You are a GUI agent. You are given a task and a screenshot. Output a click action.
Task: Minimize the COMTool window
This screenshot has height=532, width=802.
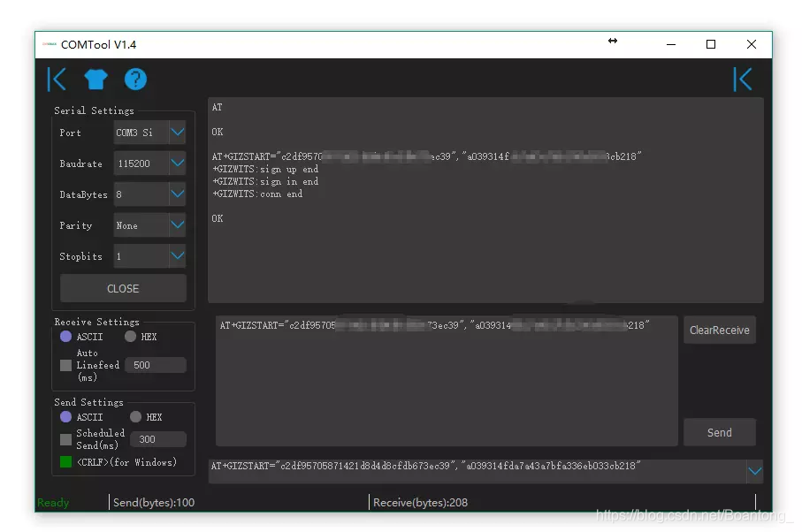point(671,44)
